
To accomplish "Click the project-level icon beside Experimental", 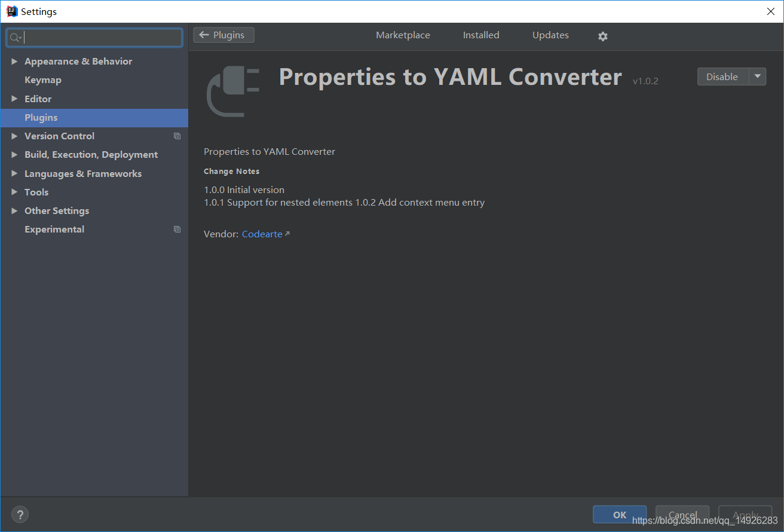I will [177, 230].
